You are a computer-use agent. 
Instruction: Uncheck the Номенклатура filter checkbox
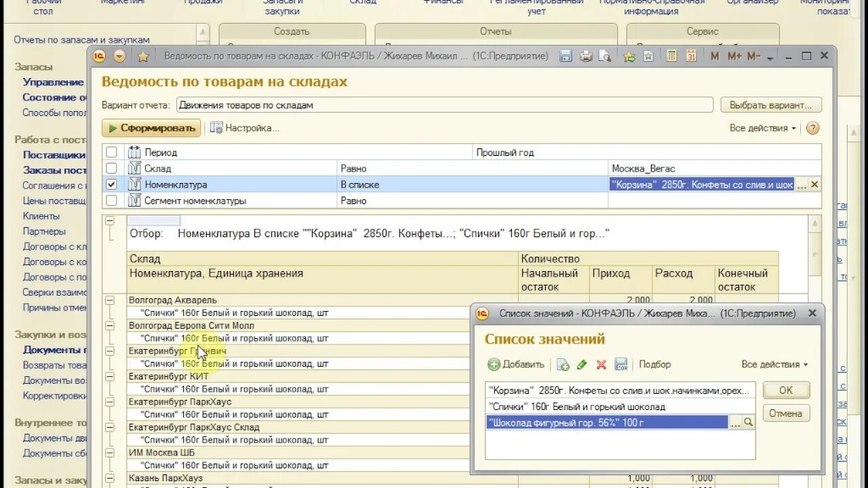[x=111, y=184]
